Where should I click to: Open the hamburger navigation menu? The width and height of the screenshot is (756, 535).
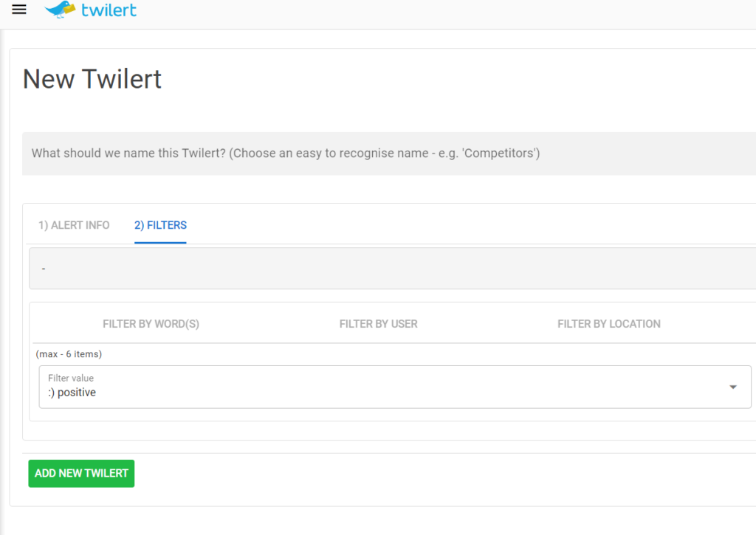(19, 10)
